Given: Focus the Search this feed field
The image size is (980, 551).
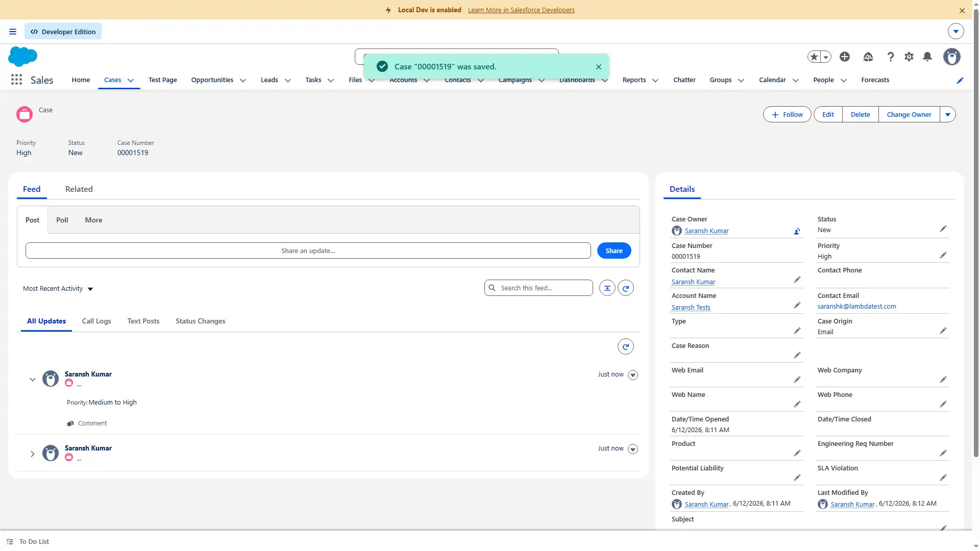Looking at the screenshot, I should click(x=538, y=288).
